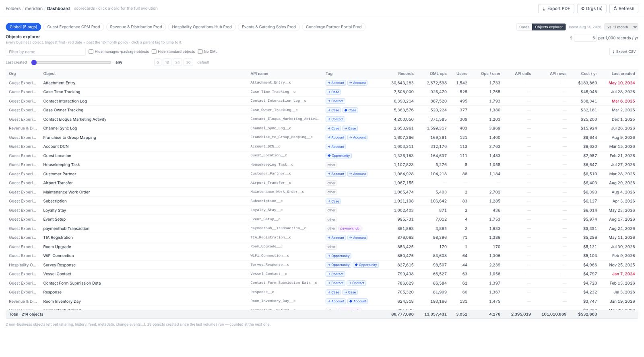Export the table as CSV
Image resolution: width=644 pixels, height=357 pixels.
point(624,51)
